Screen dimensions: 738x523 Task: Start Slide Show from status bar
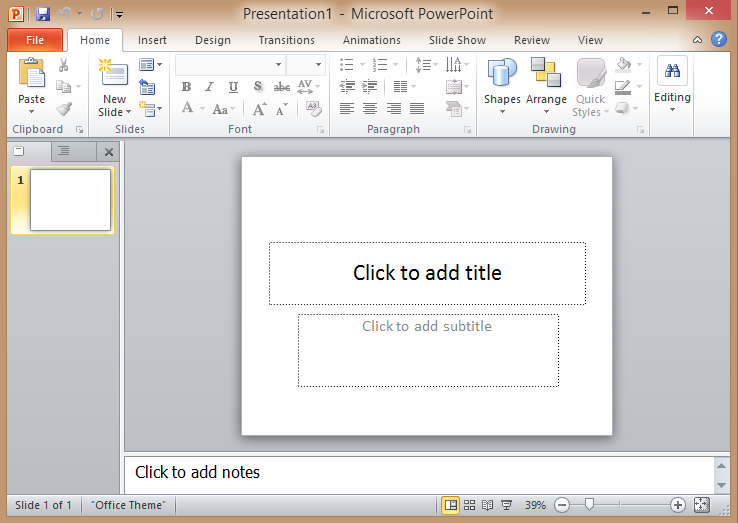506,505
